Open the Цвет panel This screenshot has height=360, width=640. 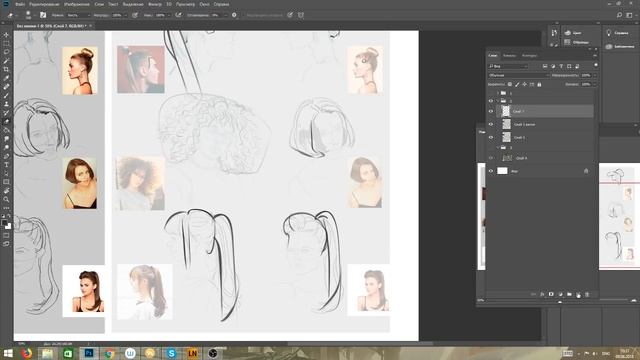[573, 33]
